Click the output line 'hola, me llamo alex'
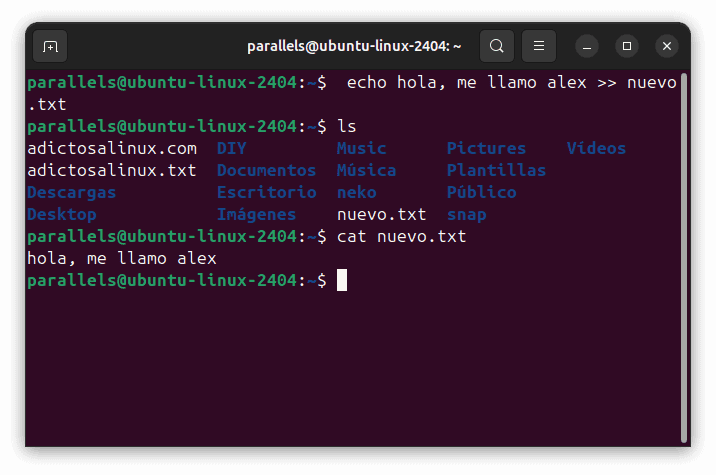Screen dimensions: 716x475 122,259
